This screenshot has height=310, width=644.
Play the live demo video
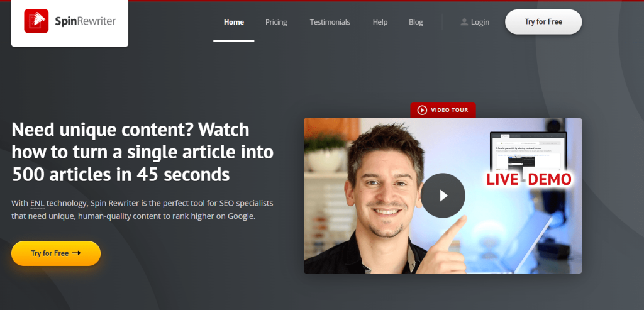[x=443, y=196]
